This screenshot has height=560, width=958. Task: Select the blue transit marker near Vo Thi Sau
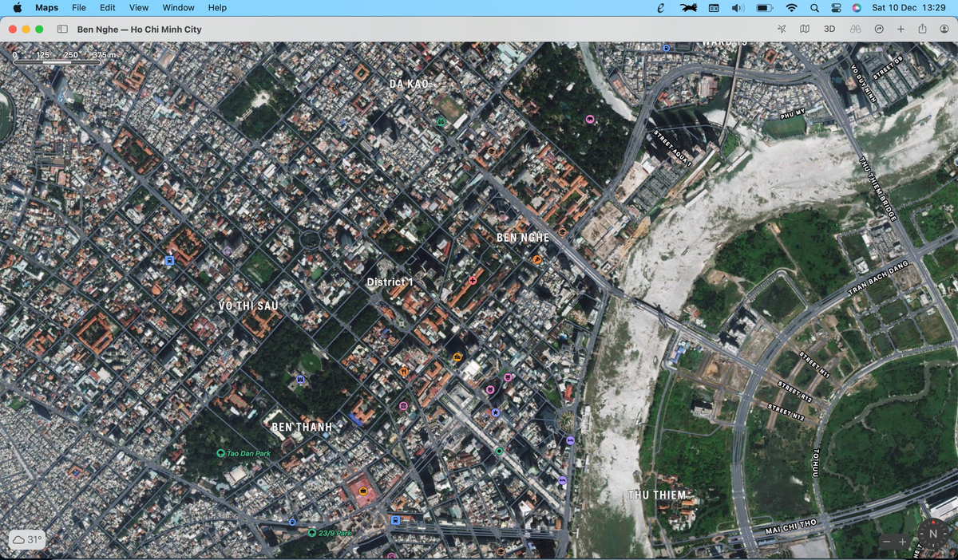point(169,261)
